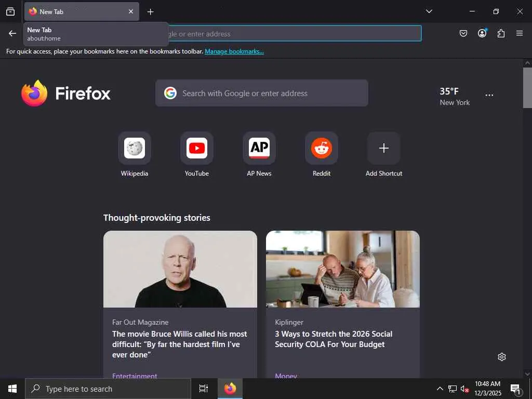Read the Bruce Willis hardest film headline
Image resolution: width=532 pixels, height=399 pixels.
[180, 344]
